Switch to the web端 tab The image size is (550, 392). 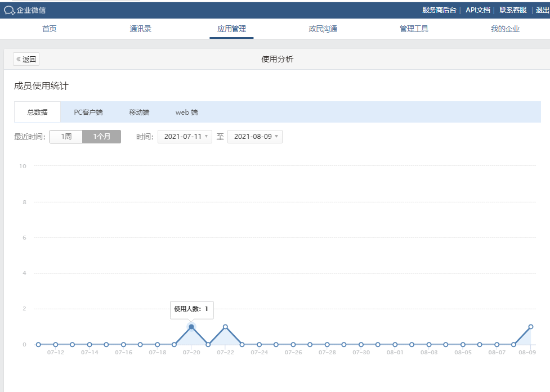click(186, 112)
